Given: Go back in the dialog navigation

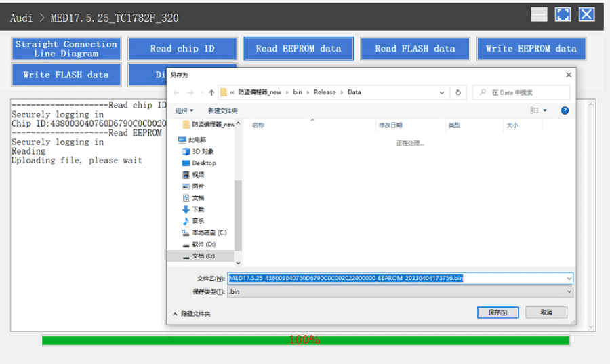Looking at the screenshot, I should (176, 92).
